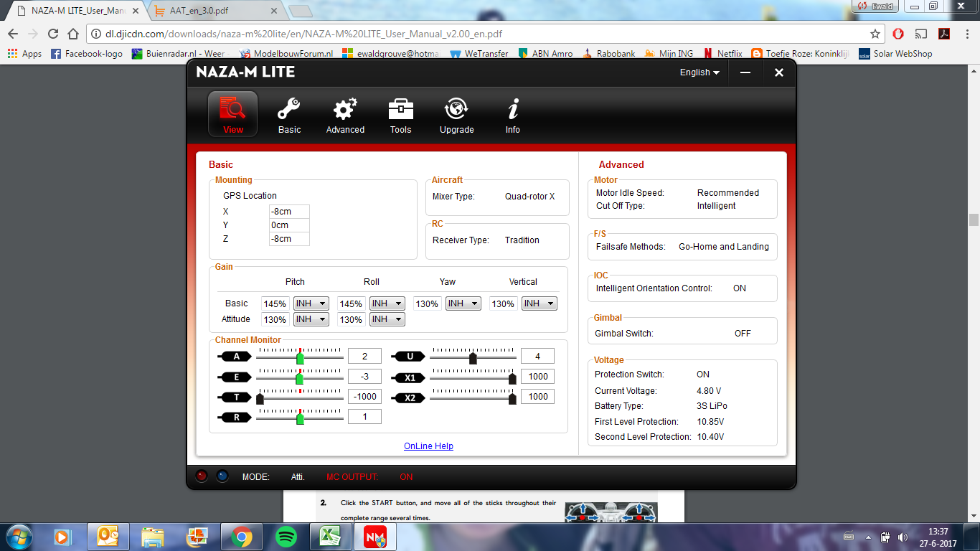Click channel T slider handle
Viewport: 980px width, 551px height.
pyautogui.click(x=260, y=398)
